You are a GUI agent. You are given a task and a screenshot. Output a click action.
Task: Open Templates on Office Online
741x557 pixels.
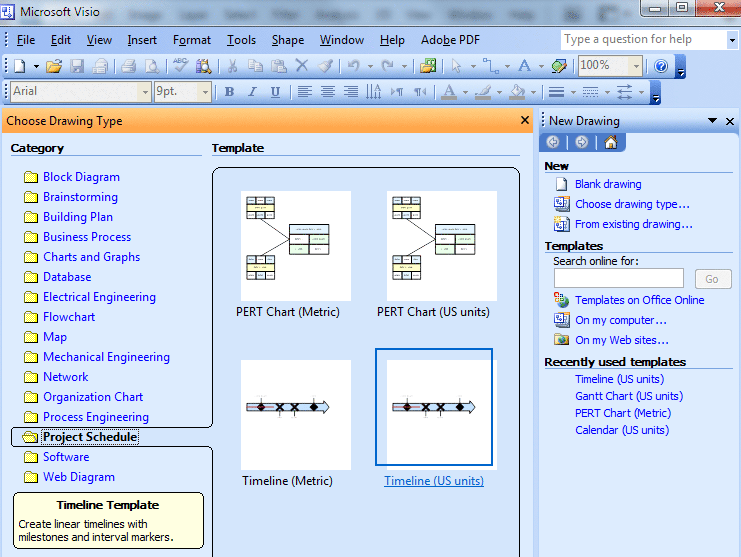coord(639,300)
